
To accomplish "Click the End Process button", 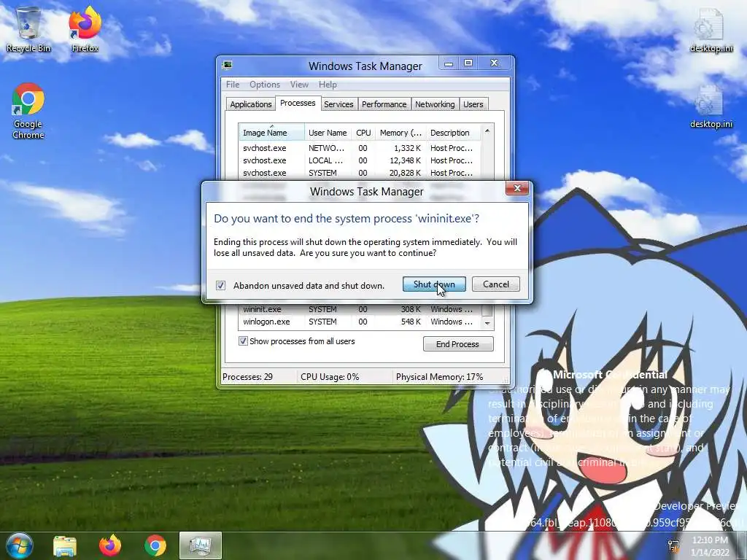I will click(458, 344).
